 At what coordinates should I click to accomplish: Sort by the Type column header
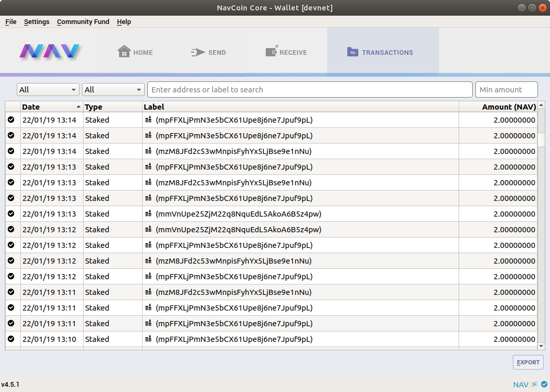[x=113, y=107]
